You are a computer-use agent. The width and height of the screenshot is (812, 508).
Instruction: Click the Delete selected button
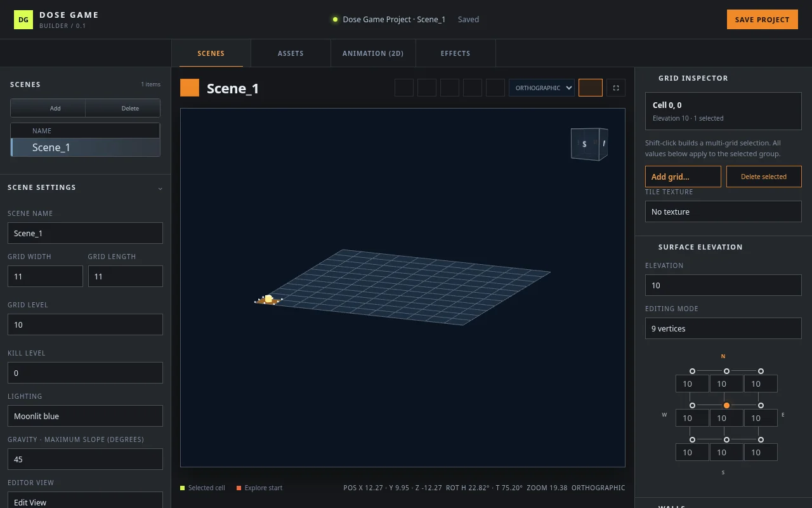tap(764, 177)
